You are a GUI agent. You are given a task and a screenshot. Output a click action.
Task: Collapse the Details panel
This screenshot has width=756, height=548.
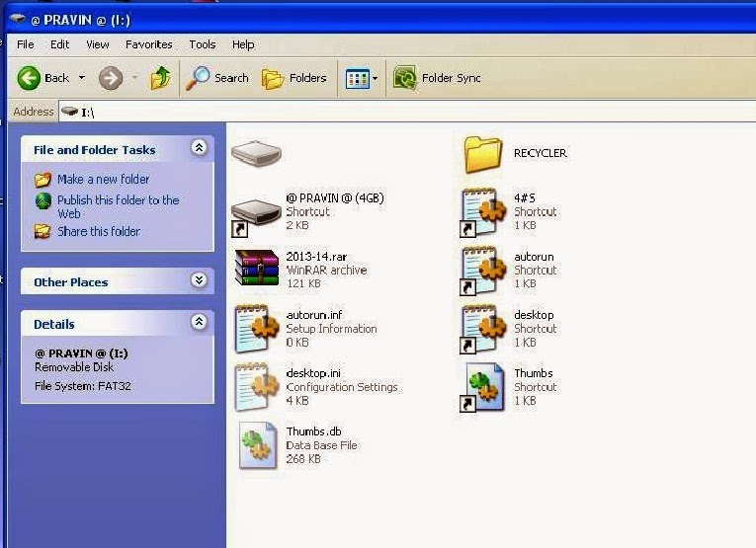199,322
